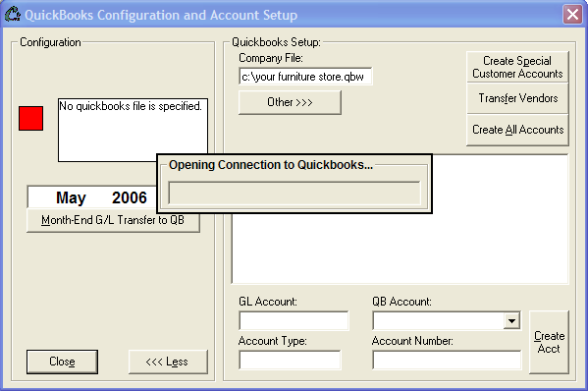
Task: Click the Create Acct button
Action: [x=549, y=342]
